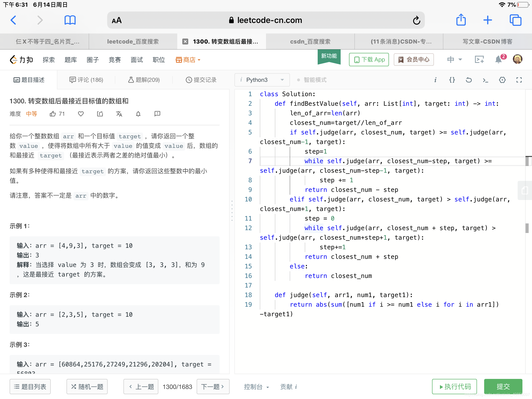Open 题库 problem set menu item
This screenshot has width=532, height=399.
coord(71,60)
